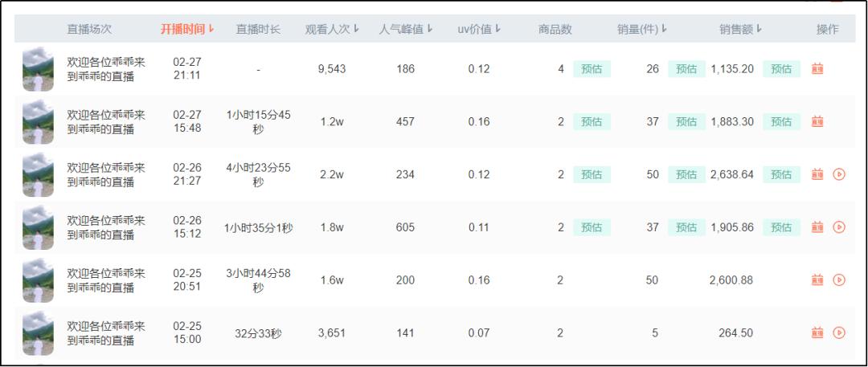Image resolution: width=868 pixels, height=367 pixels.
Task: Open thumbnail of 02-27 15:48 live session
Action: pyautogui.click(x=39, y=122)
